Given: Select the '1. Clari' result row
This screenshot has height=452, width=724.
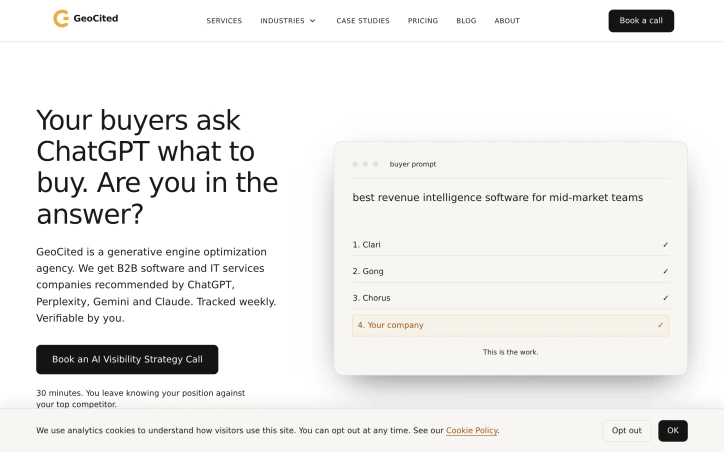Looking at the screenshot, I should coord(510,245).
